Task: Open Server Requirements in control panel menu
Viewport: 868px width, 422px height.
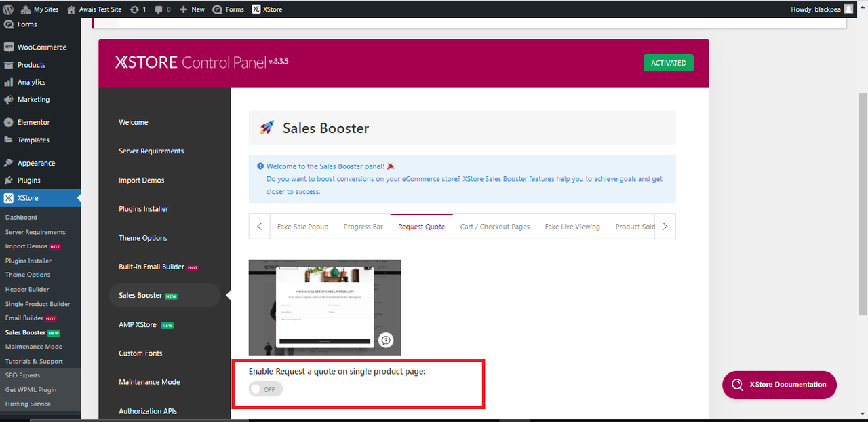Action: click(x=151, y=151)
